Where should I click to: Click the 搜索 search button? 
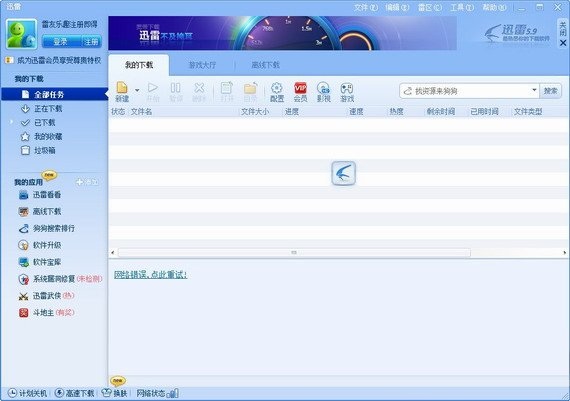[551, 91]
